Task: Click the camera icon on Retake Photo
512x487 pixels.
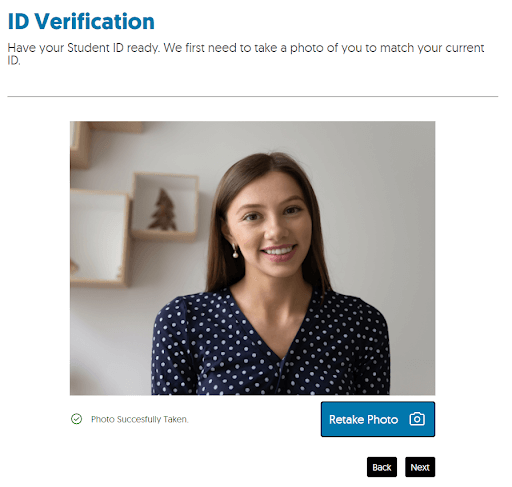Action: pyautogui.click(x=417, y=419)
